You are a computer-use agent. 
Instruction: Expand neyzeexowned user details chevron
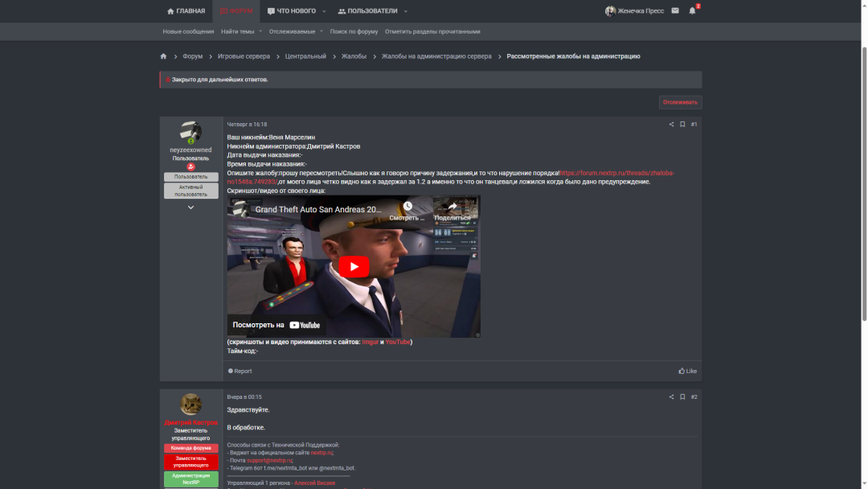point(190,208)
